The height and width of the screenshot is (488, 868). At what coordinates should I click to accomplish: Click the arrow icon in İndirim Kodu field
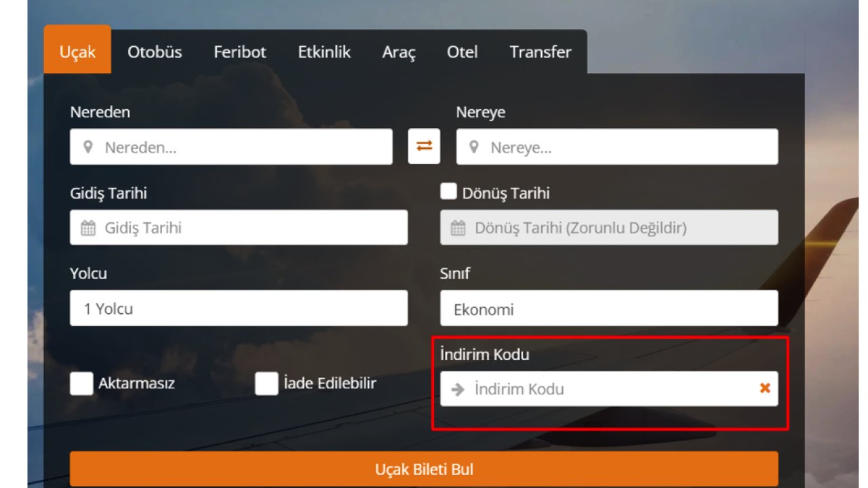click(x=458, y=388)
